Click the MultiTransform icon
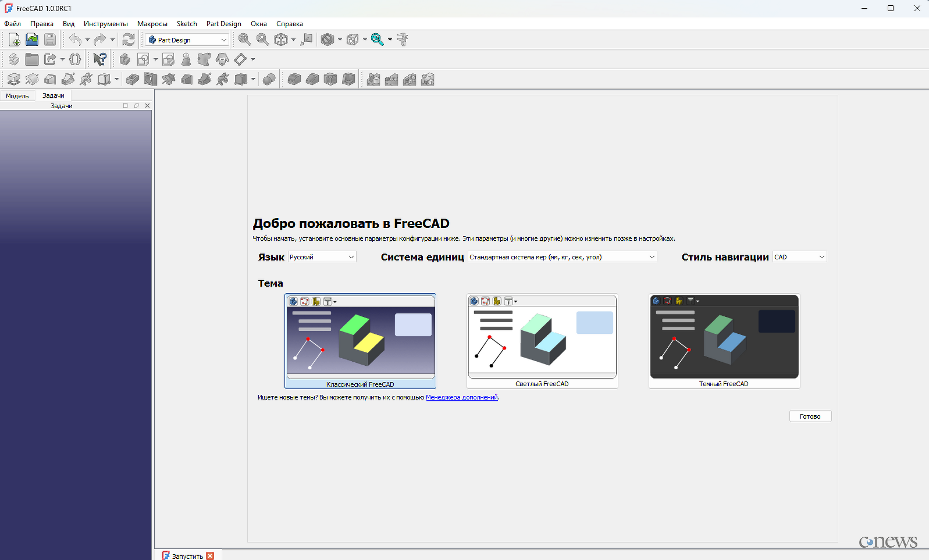Viewport: 929px width, 560px height. 428,79
